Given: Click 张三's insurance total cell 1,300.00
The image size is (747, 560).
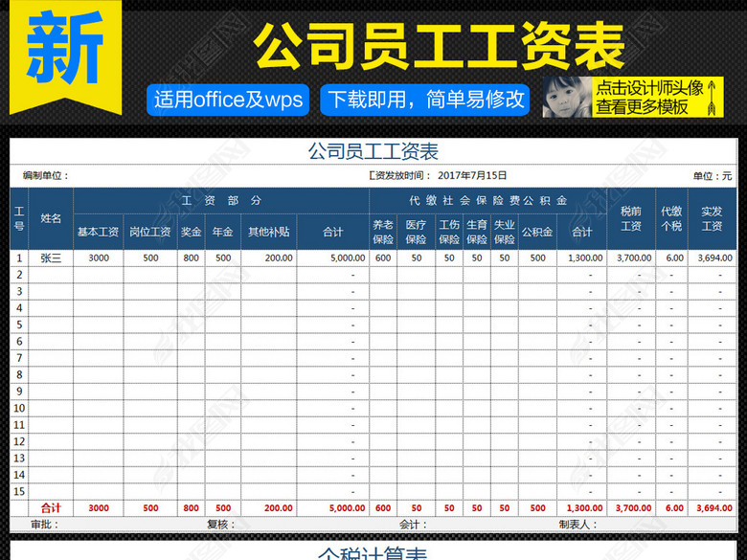Looking at the screenshot, I should [x=581, y=258].
